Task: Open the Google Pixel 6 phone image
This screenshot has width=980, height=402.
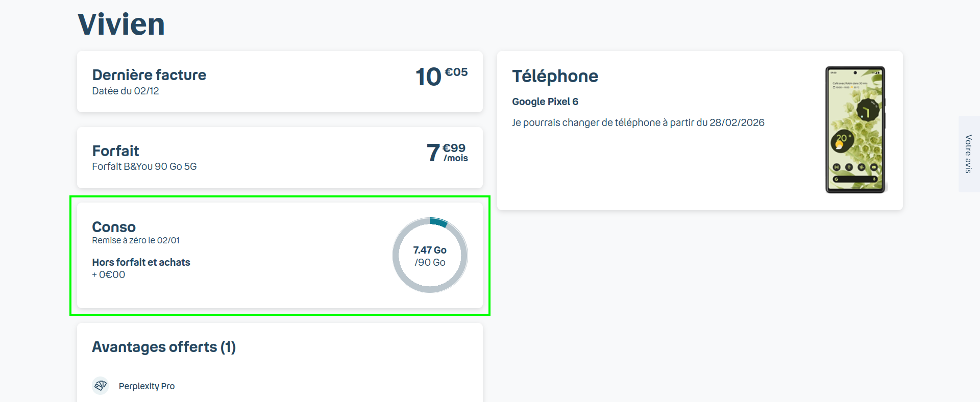Action: [x=855, y=130]
